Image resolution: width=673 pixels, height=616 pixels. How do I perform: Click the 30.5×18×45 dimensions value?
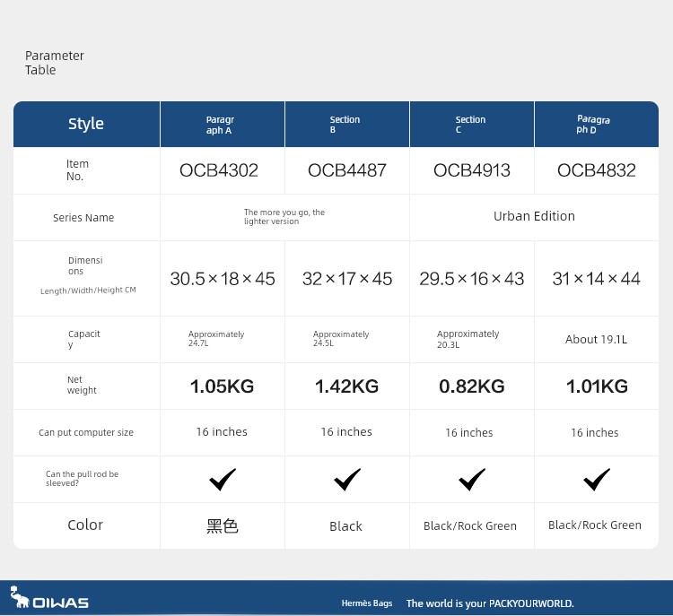(223, 279)
